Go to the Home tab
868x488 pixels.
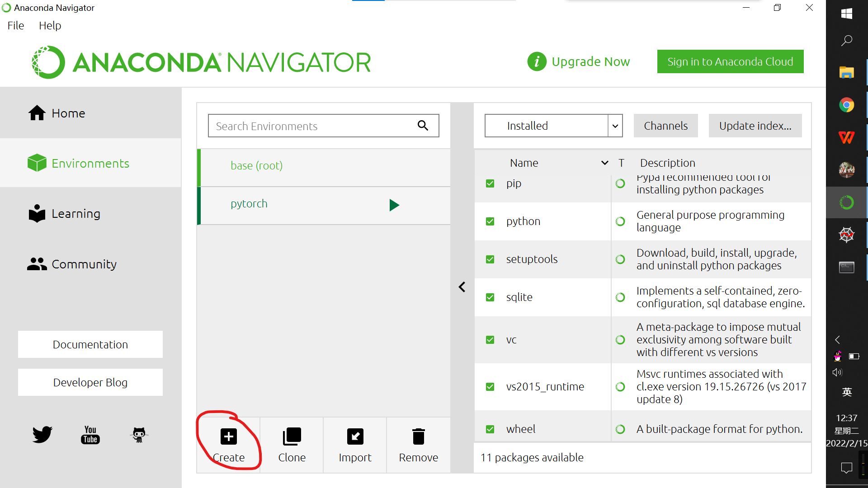90,113
